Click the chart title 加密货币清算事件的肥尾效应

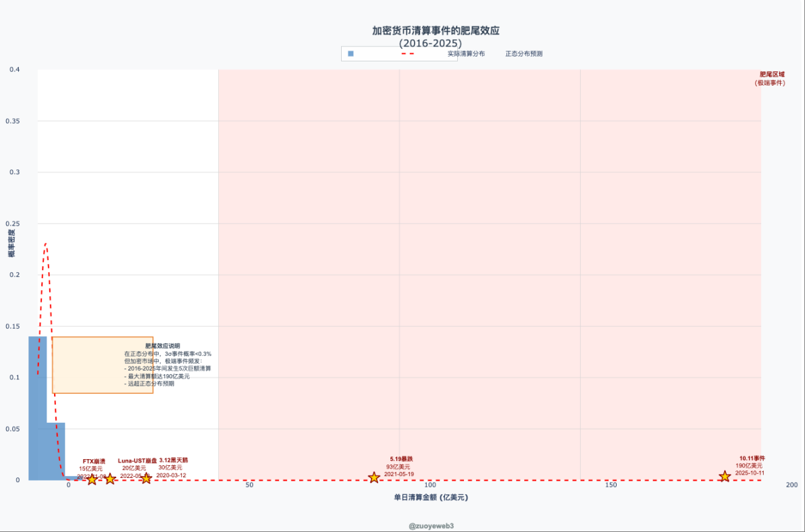click(436, 31)
